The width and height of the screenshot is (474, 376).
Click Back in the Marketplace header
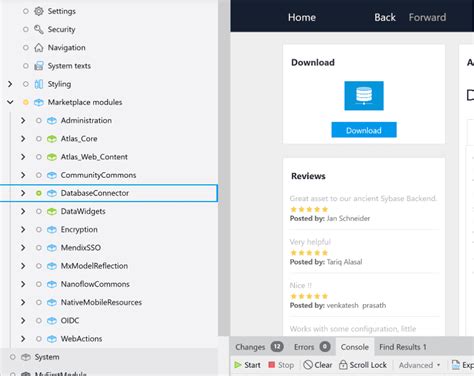pos(385,17)
